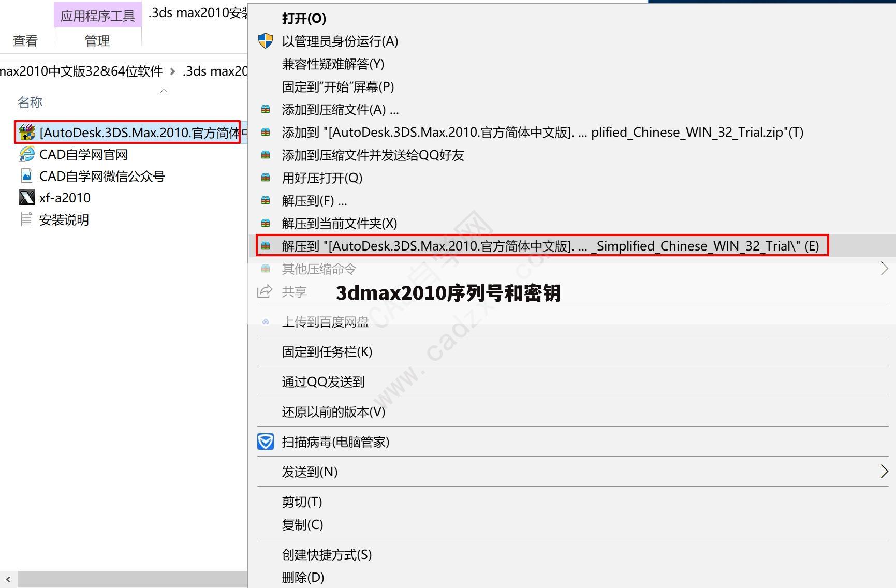Screen dimensions: 896x588
Task: Switch to the 查看 ribbon tab
Action: [x=25, y=40]
